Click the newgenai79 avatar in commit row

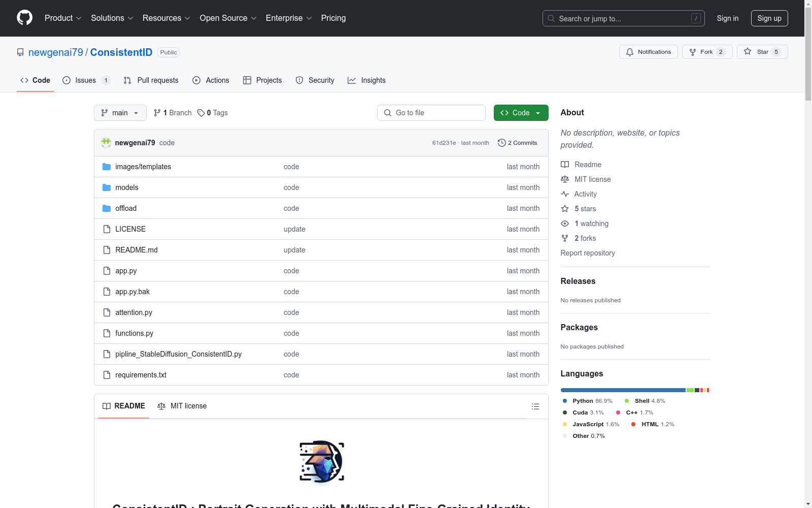point(106,143)
